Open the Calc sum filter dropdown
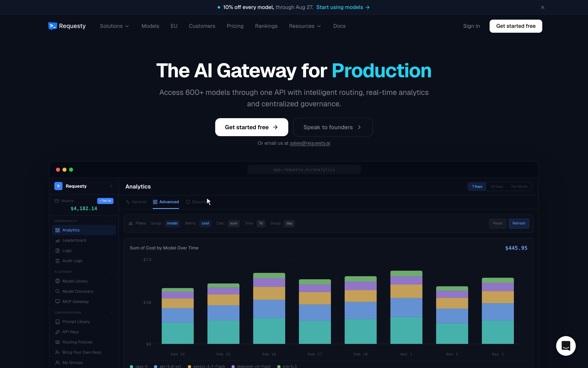Screen dimensions: 588x368 pyautogui.click(x=234, y=223)
